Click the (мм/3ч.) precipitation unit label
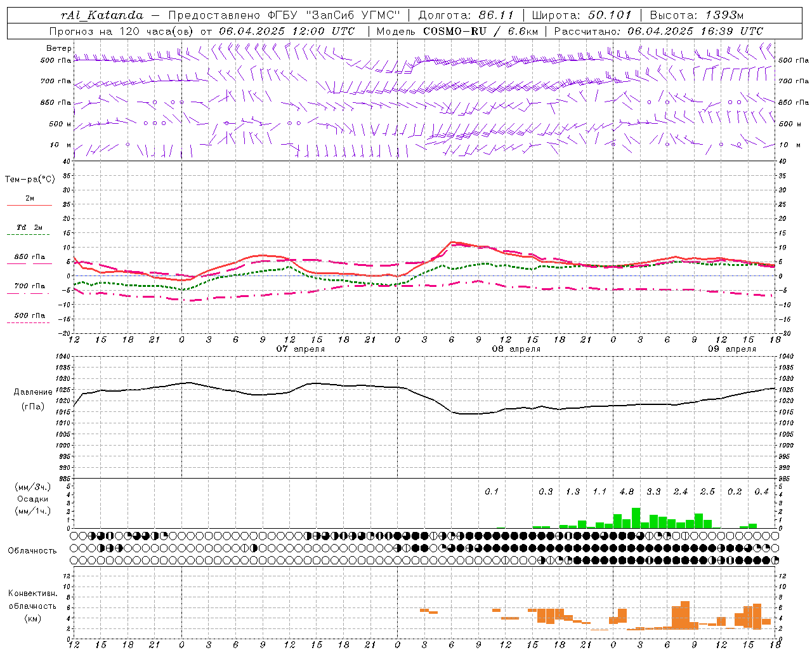This screenshot has height=650, width=812. pyautogui.click(x=33, y=487)
